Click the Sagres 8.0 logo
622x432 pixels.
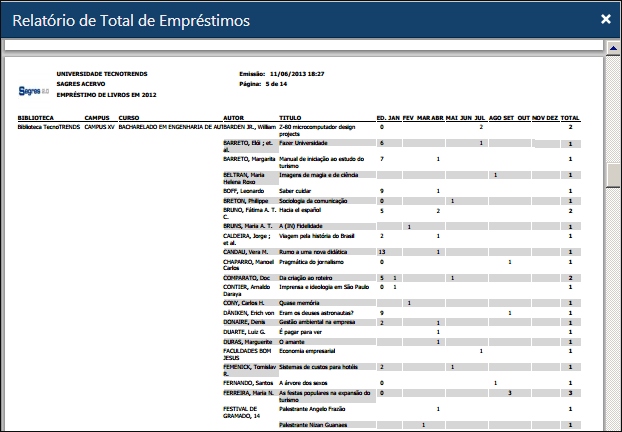[33, 90]
